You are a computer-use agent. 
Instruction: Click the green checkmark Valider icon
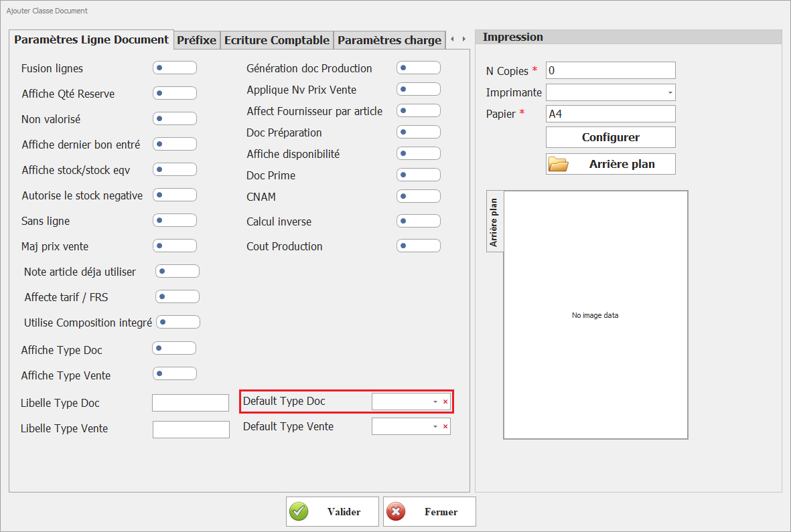pos(299,511)
